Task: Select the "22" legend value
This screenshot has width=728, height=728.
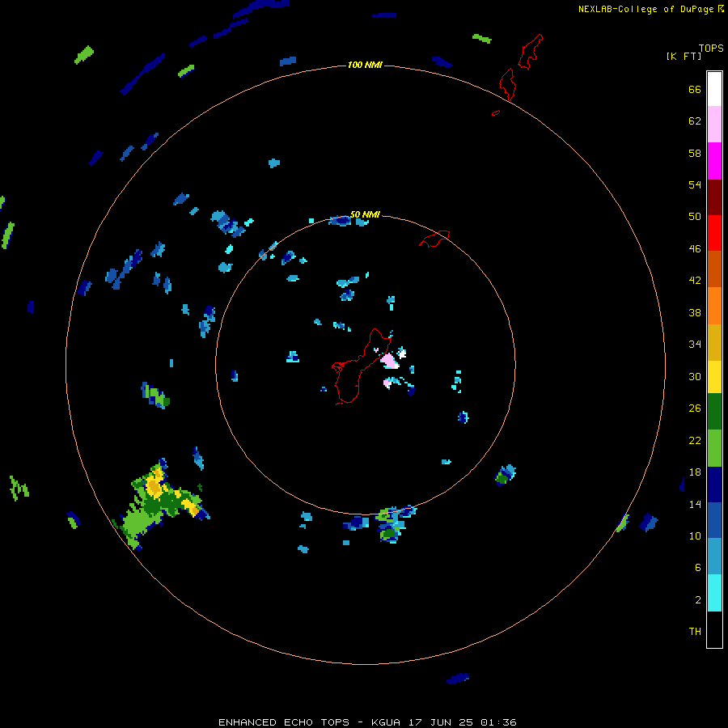Action: [695, 440]
